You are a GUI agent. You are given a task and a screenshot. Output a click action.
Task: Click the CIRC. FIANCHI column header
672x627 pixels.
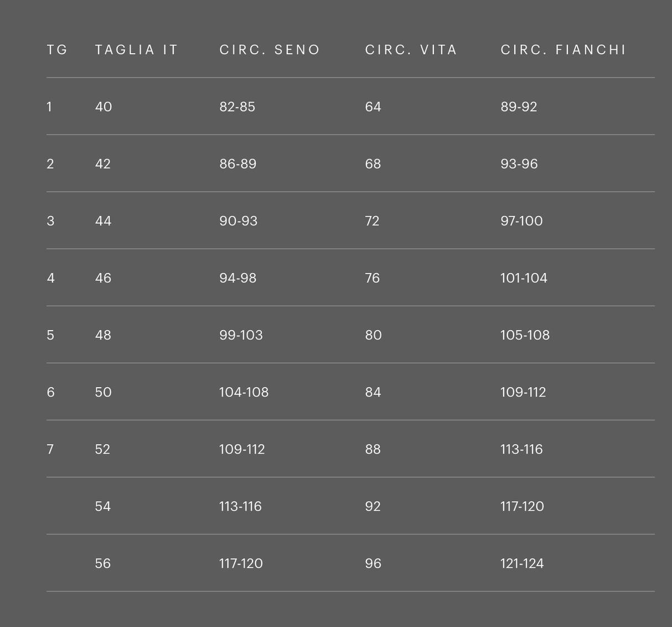pyautogui.click(x=563, y=50)
